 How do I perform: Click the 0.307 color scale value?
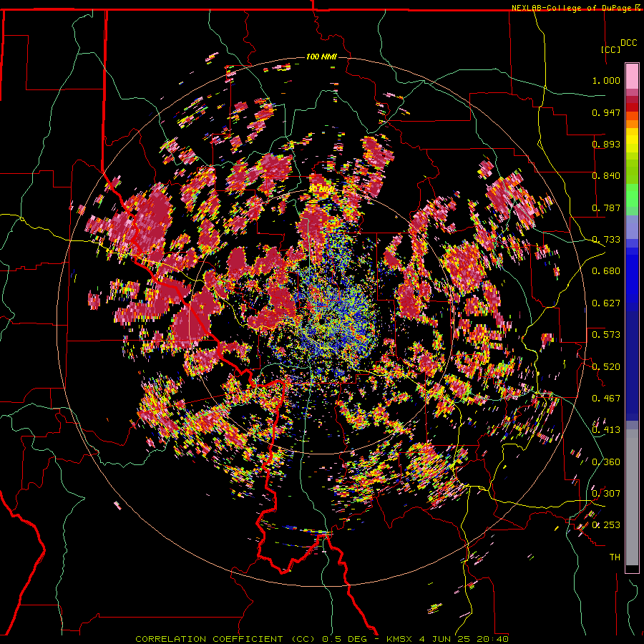(x=606, y=494)
